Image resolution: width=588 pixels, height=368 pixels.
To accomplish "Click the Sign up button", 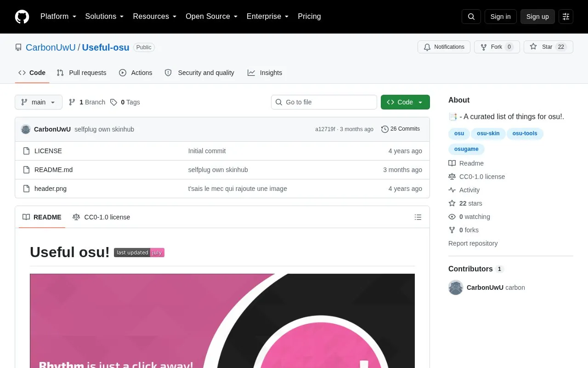I will (537, 17).
